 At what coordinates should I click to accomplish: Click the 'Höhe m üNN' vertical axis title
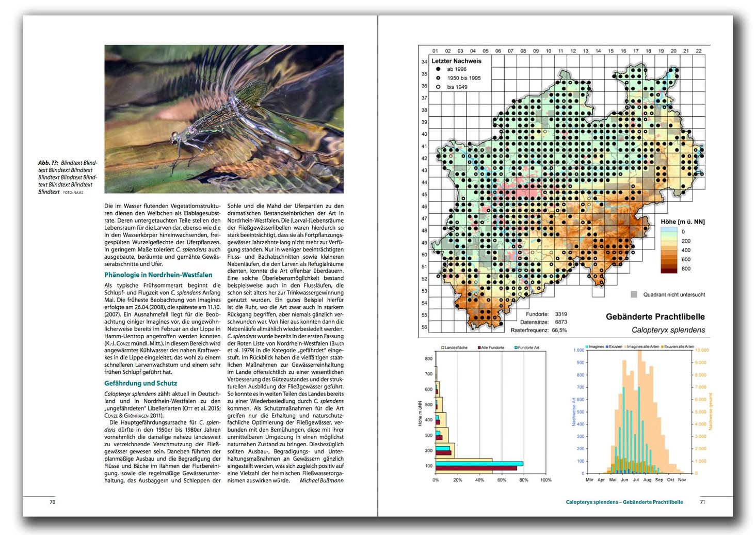(x=420, y=413)
